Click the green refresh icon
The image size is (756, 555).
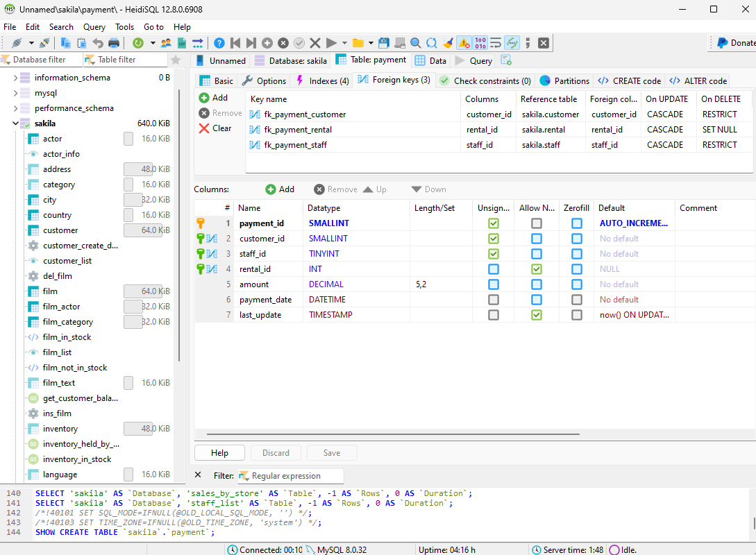[138, 43]
